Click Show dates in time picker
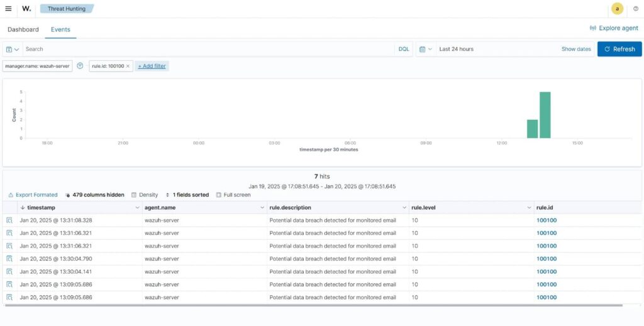The width and height of the screenshot is (644, 326). pyautogui.click(x=575, y=49)
